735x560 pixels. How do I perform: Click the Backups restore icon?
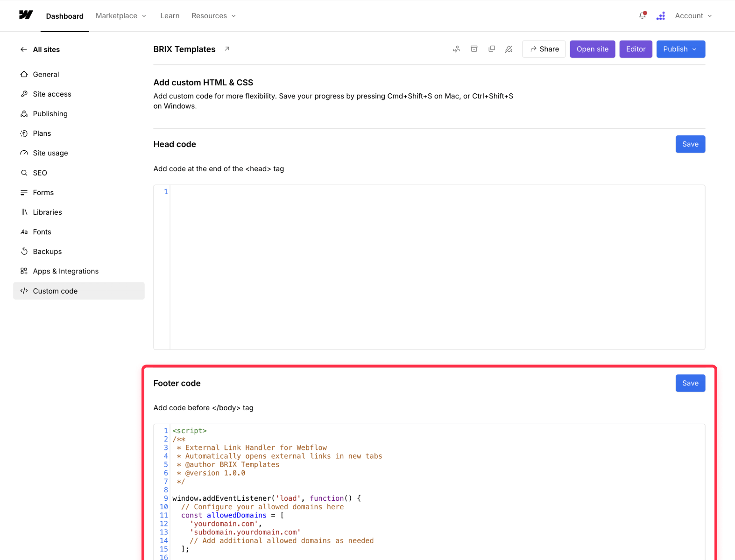[24, 252]
